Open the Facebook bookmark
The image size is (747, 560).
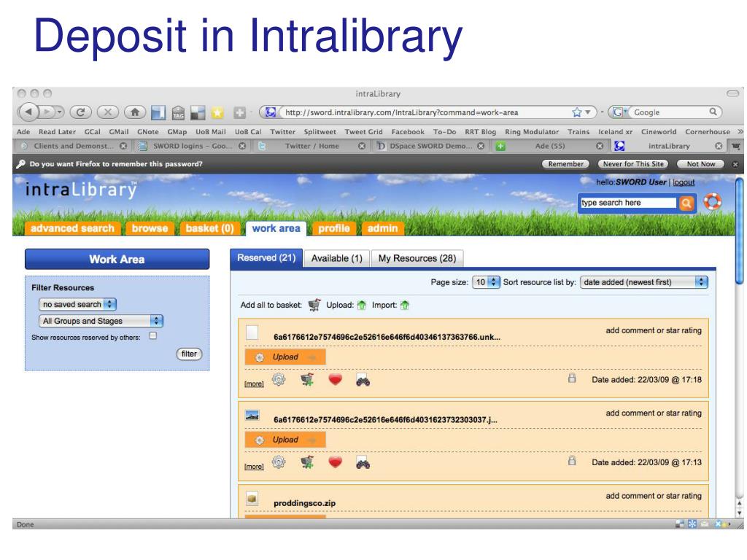[x=408, y=132]
